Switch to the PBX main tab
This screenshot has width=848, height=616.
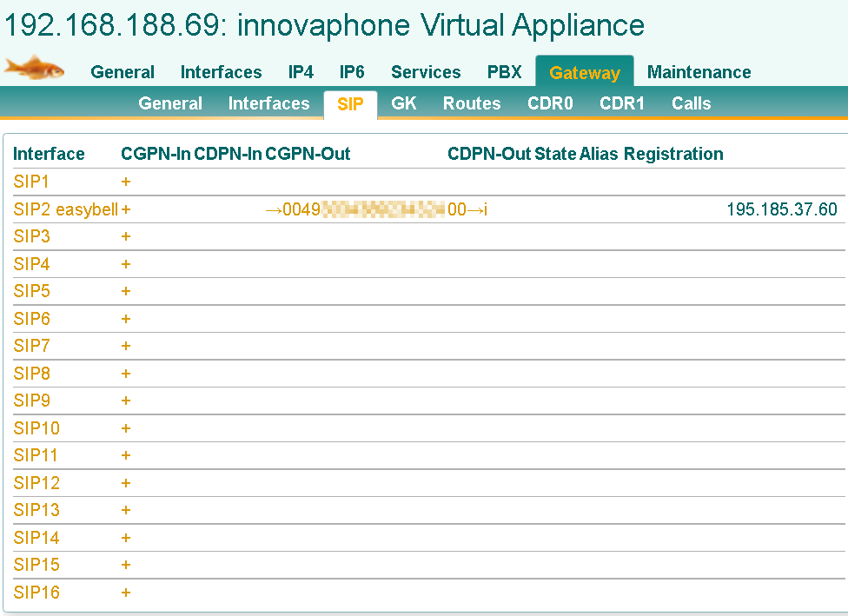tap(504, 72)
